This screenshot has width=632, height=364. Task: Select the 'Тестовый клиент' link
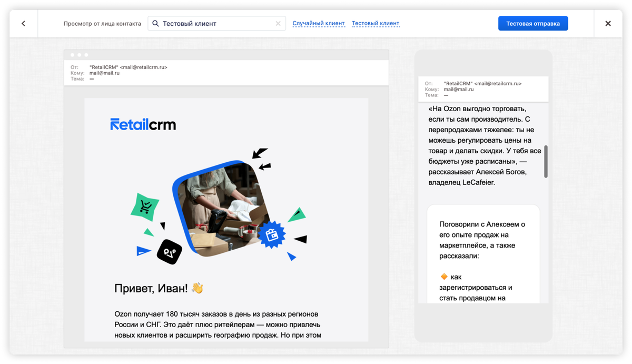click(376, 23)
